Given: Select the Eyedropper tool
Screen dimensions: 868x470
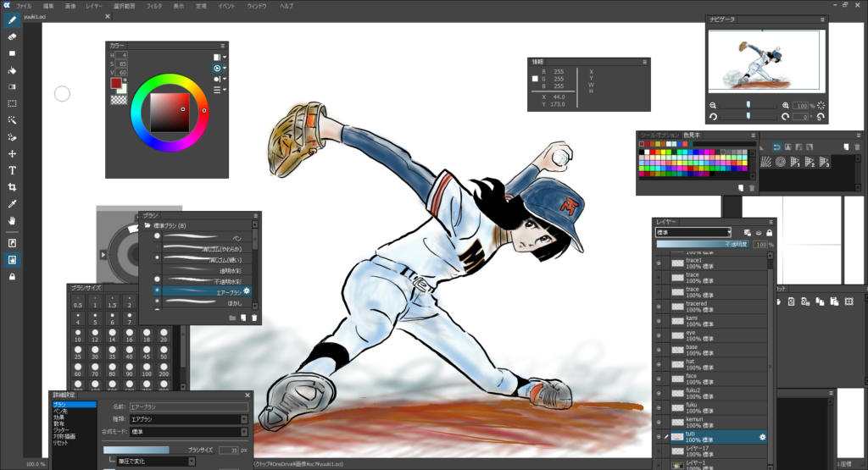Looking at the screenshot, I should tap(12, 204).
